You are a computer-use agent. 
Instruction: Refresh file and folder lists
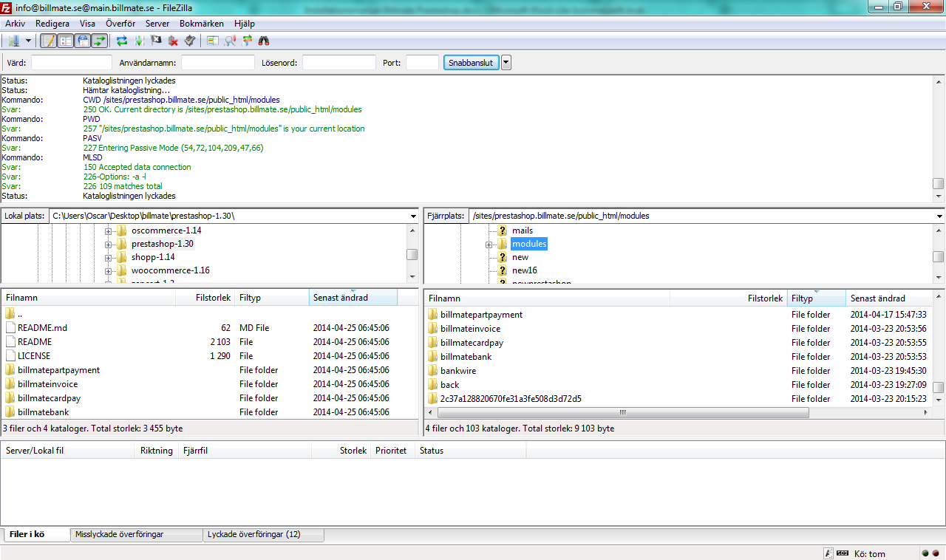[x=122, y=41]
